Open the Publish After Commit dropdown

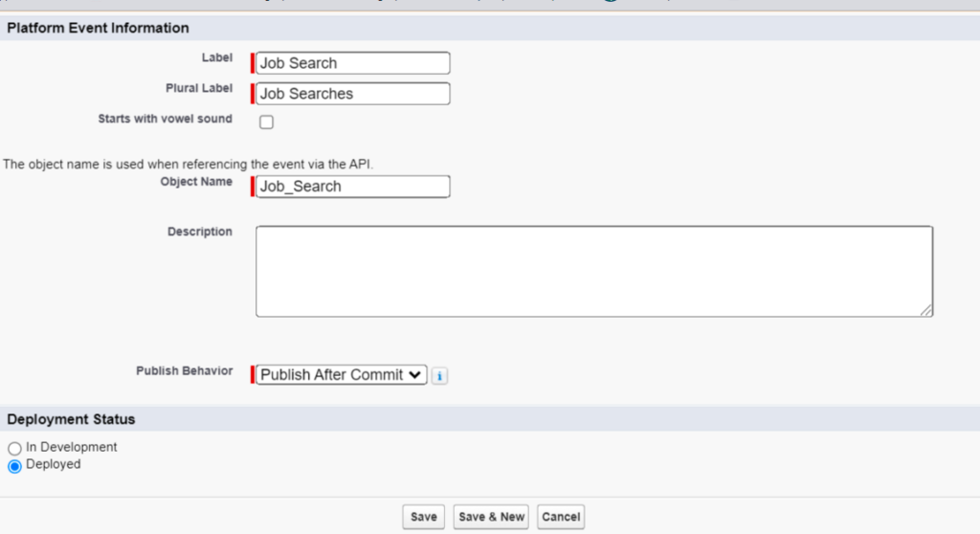pos(342,375)
